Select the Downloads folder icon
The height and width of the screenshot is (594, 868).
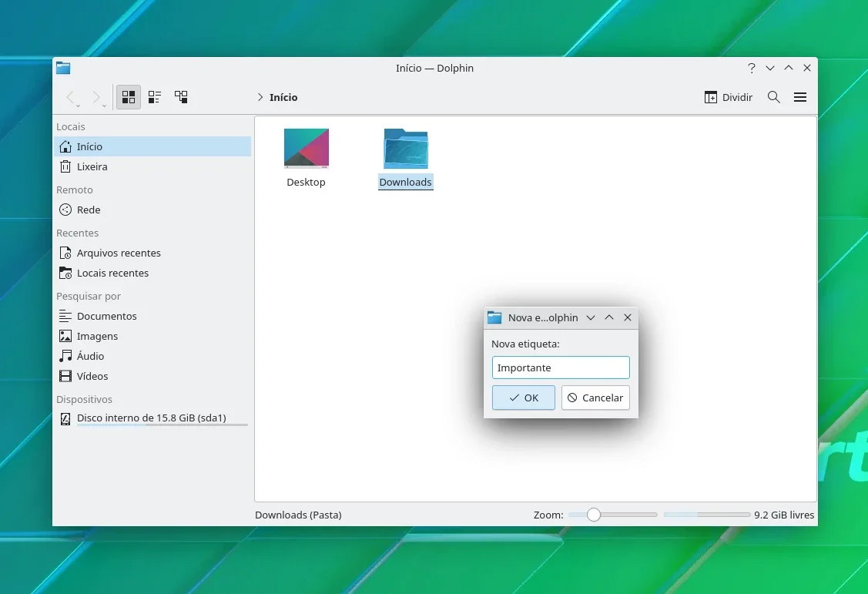(x=406, y=149)
